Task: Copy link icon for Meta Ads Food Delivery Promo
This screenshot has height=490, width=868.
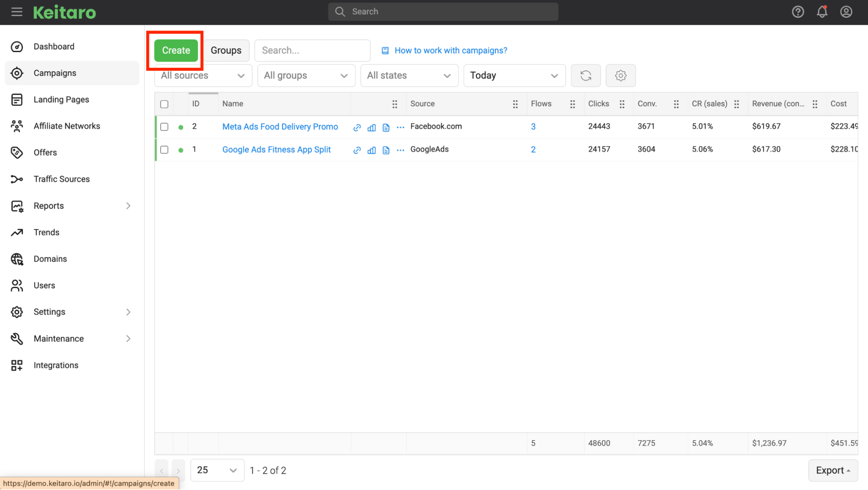Action: (357, 127)
